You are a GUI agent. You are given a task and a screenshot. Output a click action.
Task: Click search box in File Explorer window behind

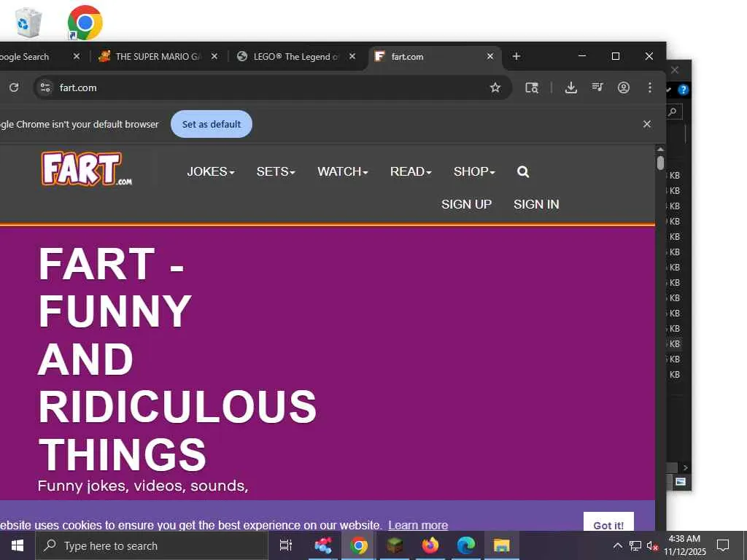tap(674, 112)
